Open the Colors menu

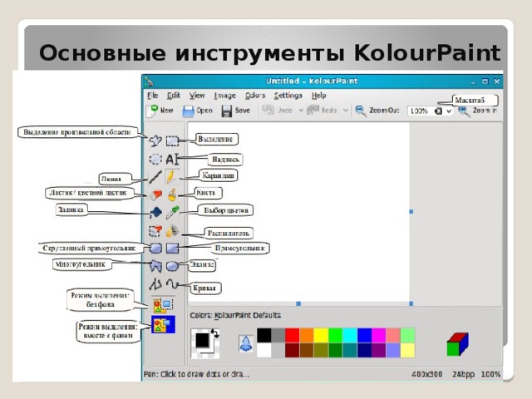tap(255, 96)
